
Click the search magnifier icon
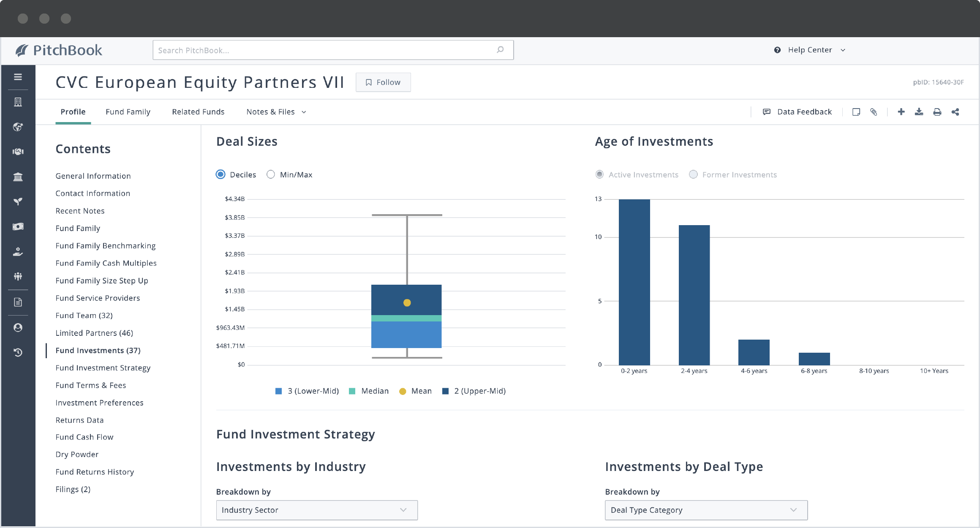point(500,50)
